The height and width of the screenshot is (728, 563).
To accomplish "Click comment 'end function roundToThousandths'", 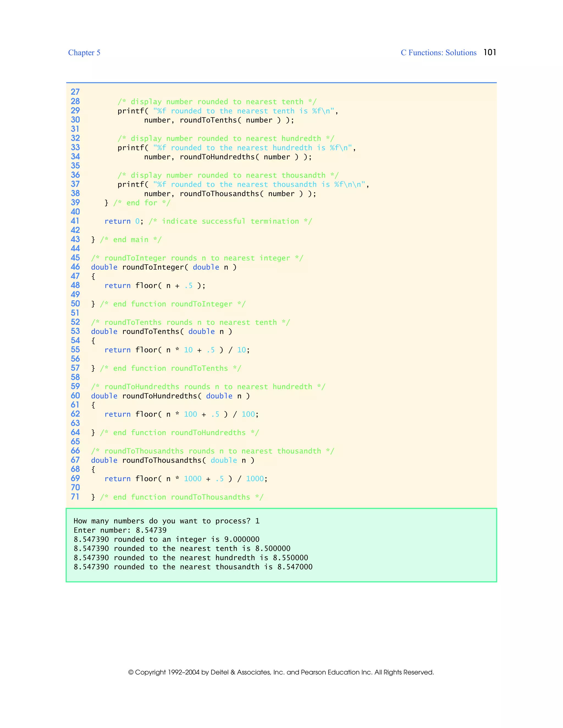I will 182,497.
